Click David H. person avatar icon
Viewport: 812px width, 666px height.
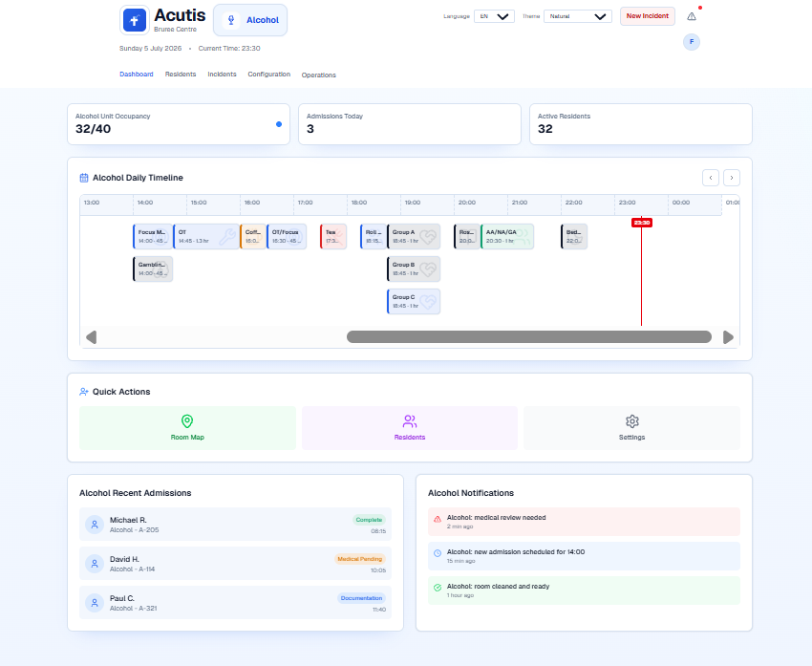(x=95, y=564)
